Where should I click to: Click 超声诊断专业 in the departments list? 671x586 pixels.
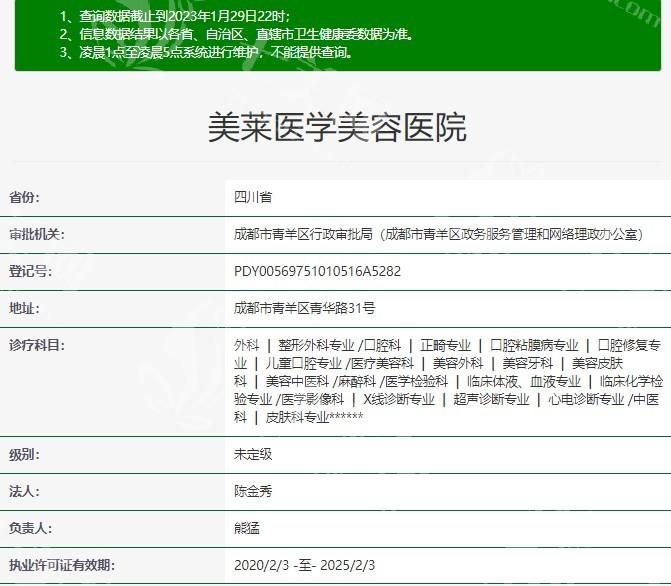(491, 399)
